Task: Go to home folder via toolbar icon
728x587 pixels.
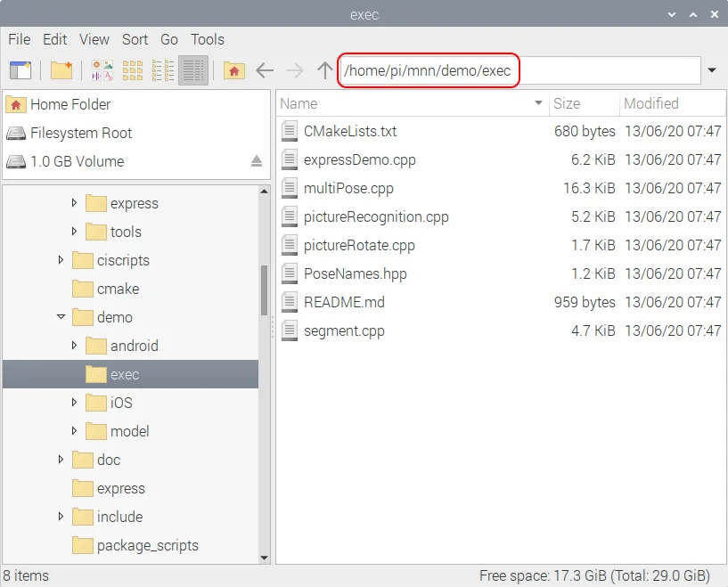Action: pyautogui.click(x=234, y=70)
